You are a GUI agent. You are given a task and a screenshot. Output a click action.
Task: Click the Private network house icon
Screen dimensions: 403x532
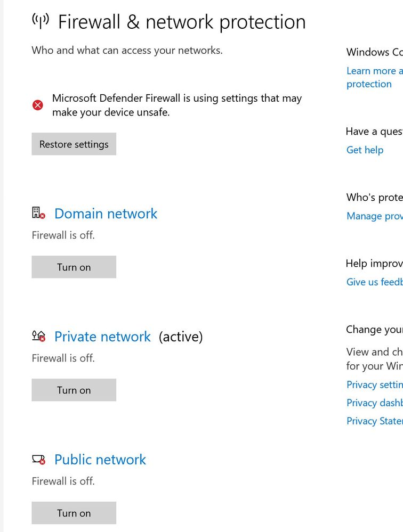[39, 336]
